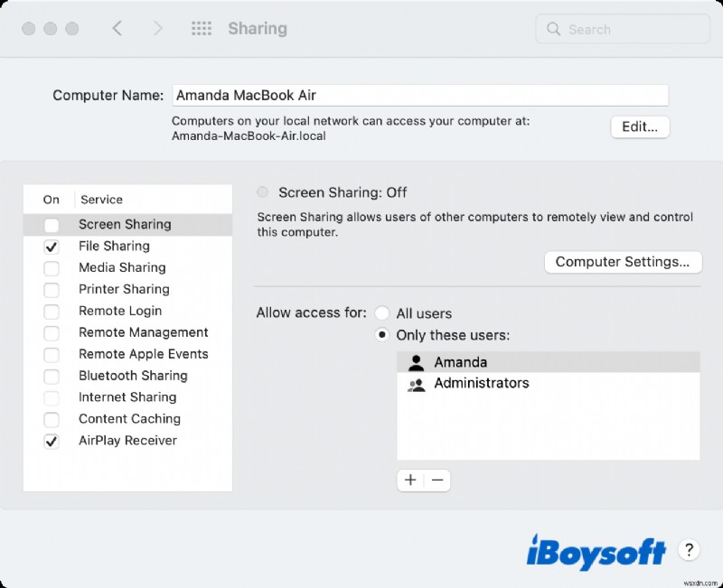Enable the Screen Sharing checkbox
Viewport: 723px width, 588px height.
(51, 224)
